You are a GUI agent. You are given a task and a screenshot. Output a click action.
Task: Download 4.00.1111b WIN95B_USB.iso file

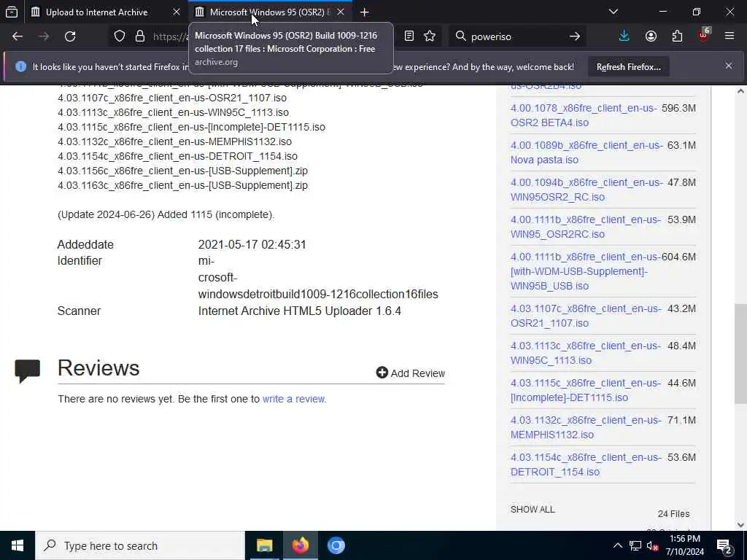[586, 271]
